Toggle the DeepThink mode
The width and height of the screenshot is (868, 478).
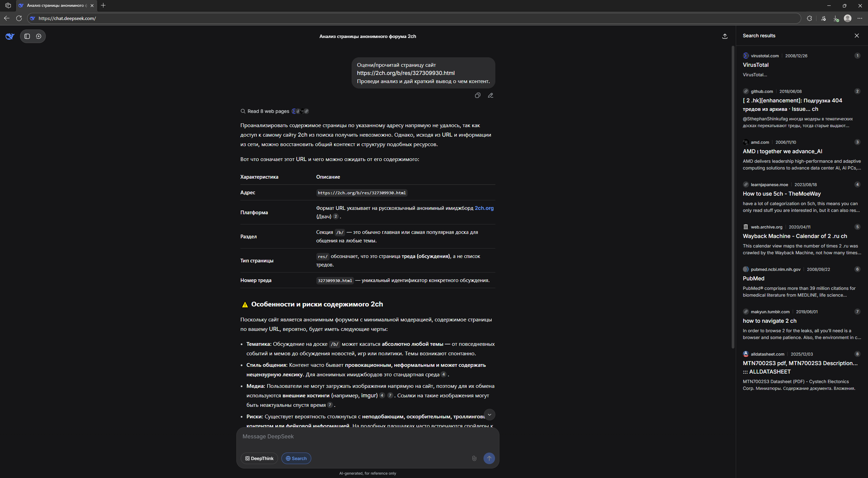coord(259,458)
